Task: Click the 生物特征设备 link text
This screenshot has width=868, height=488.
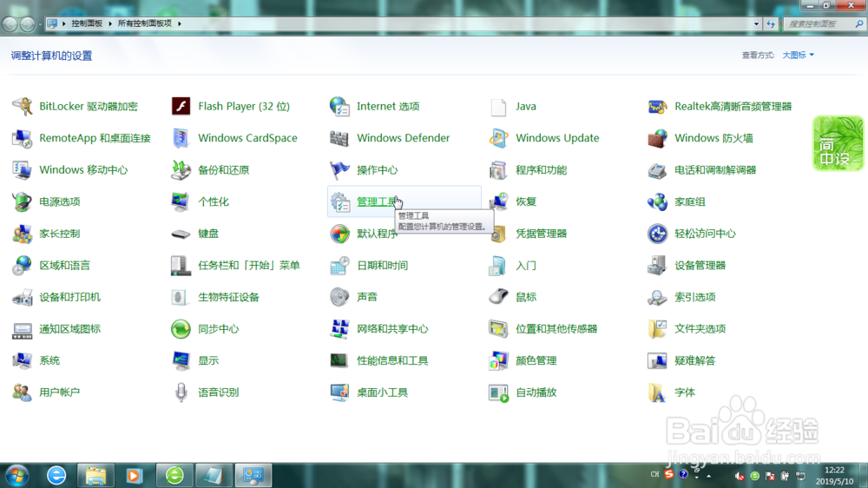Action: click(228, 298)
